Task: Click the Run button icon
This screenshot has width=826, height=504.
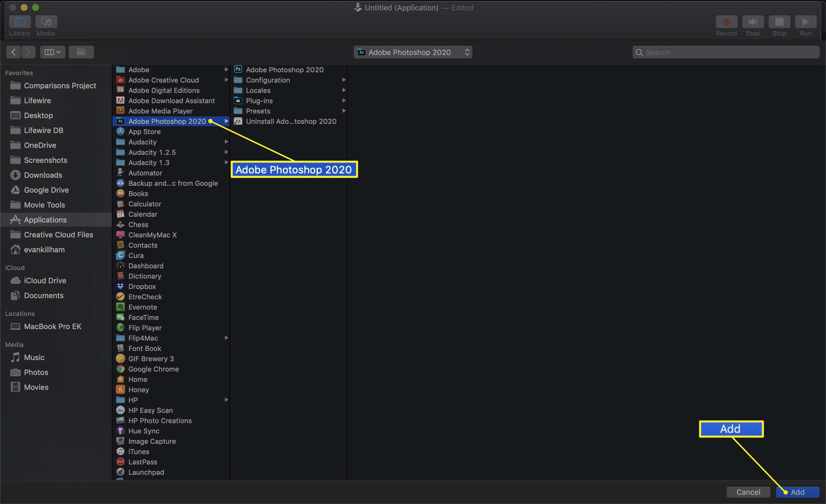Action: tap(806, 22)
